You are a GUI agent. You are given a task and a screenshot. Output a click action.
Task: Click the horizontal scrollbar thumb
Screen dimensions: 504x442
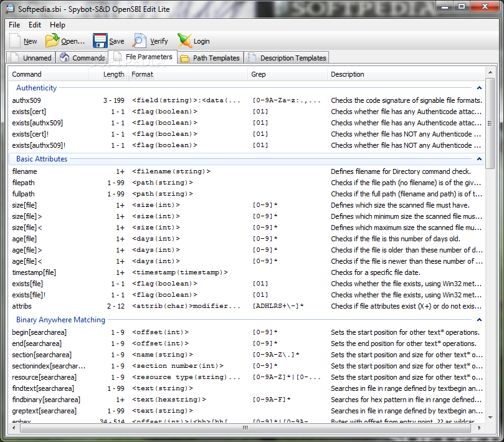pos(245,428)
